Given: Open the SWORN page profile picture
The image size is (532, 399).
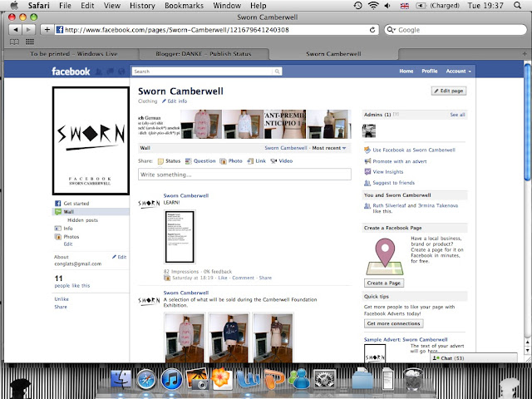Looking at the screenshot, I should coord(91,140).
